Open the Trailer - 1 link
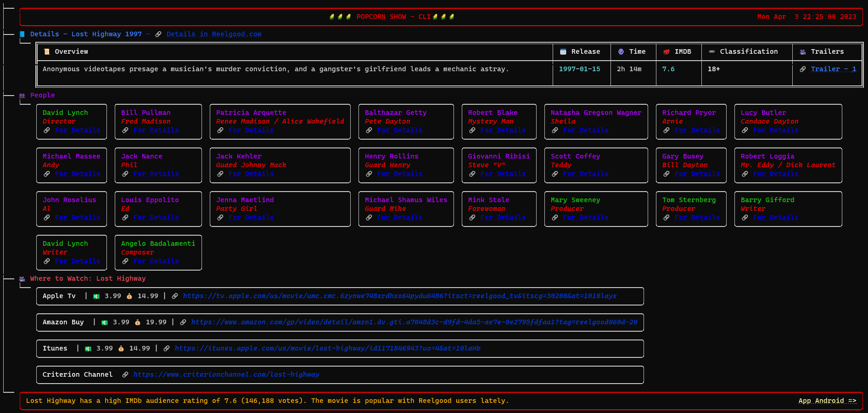The image size is (868, 413). click(x=833, y=69)
